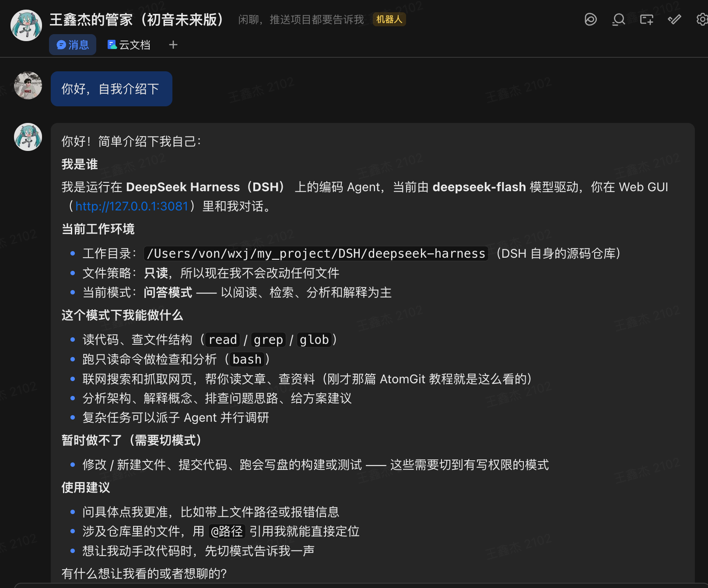The height and width of the screenshot is (588, 708).
Task: Click the line 想让我动手改代码时，先切模式告诉我一声
Action: [199, 551]
